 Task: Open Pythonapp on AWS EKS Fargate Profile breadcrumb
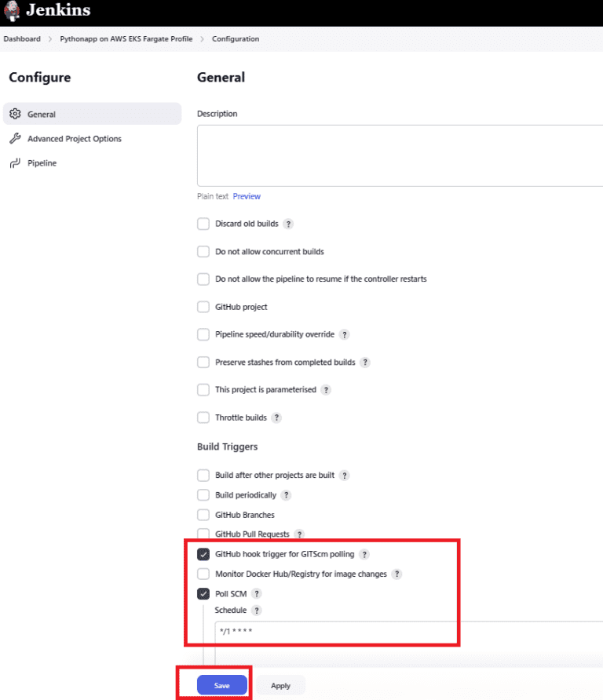(126, 38)
